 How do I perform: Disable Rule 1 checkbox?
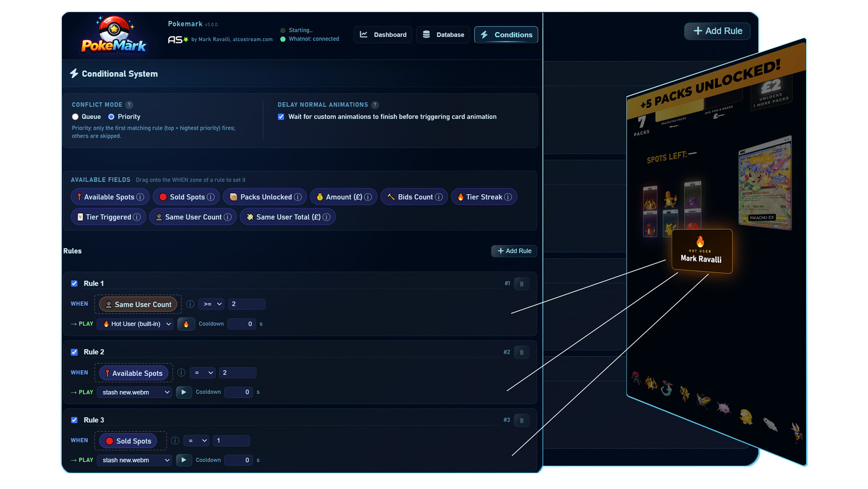click(74, 283)
